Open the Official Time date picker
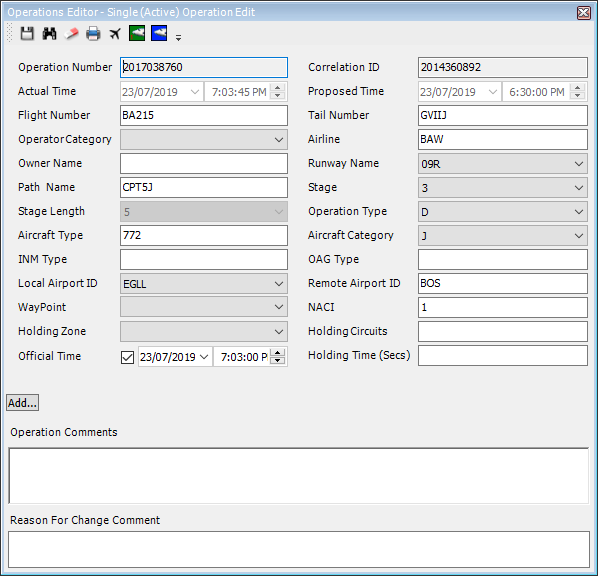Viewport: 598px width, 576px height. tap(204, 357)
